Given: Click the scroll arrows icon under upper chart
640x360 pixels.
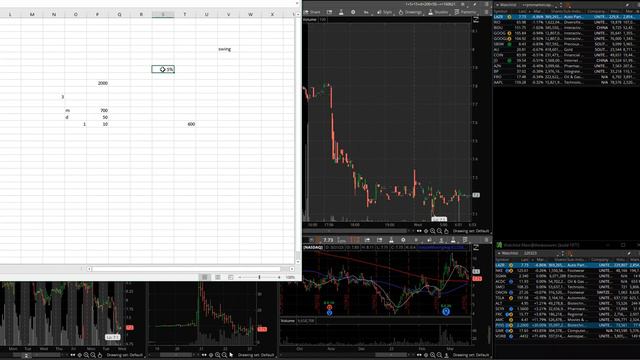Looking at the screenshot, I should pyautogui.click(x=419, y=231).
